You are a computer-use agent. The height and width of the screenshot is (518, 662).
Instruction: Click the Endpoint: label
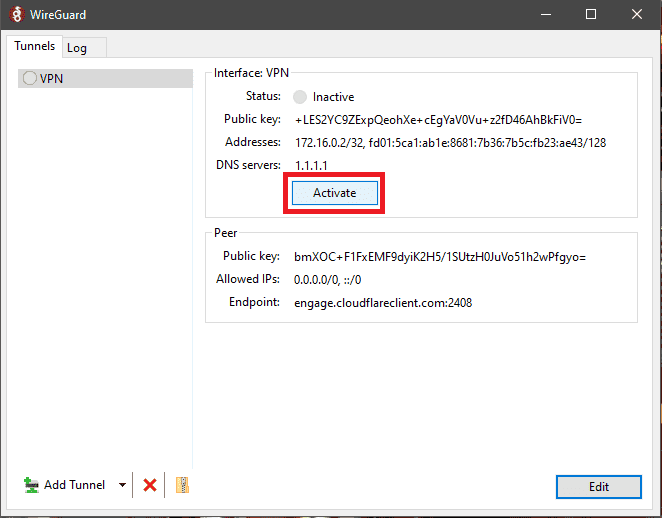click(254, 302)
